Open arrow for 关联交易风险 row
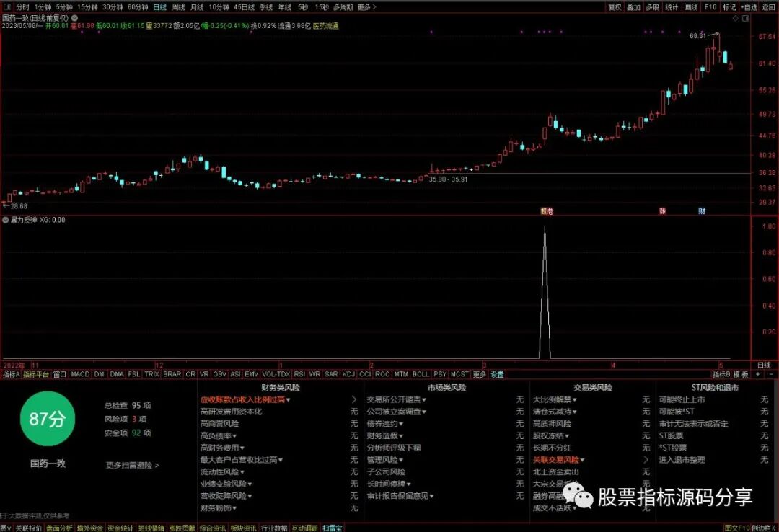The width and height of the screenshot is (779, 532). pyautogui.click(x=646, y=460)
